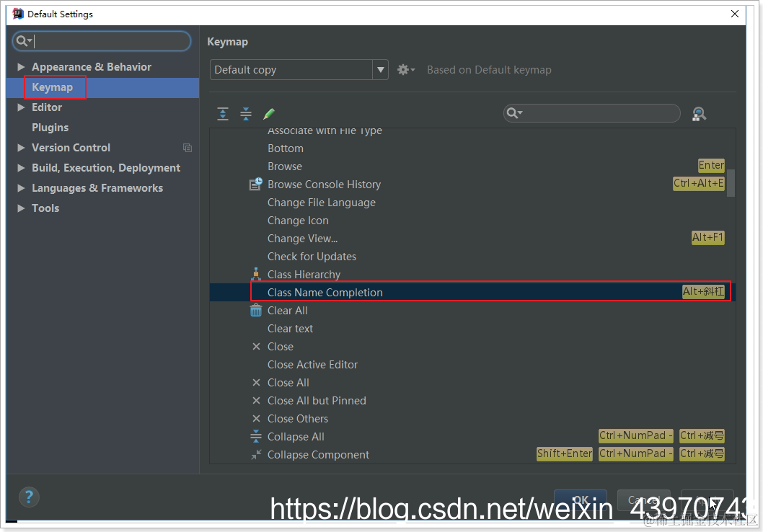Click the Clear All trash icon
763x532 pixels.
256,310
